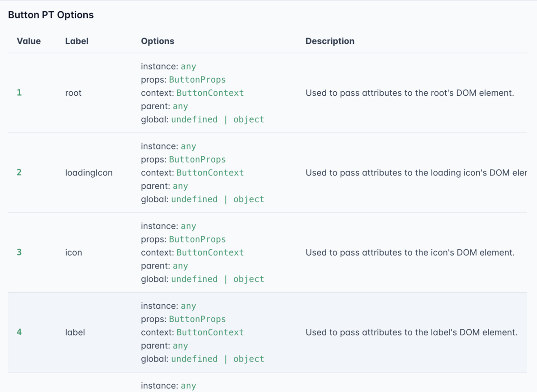Click the Label column header
The image size is (537, 392).
coord(77,41)
